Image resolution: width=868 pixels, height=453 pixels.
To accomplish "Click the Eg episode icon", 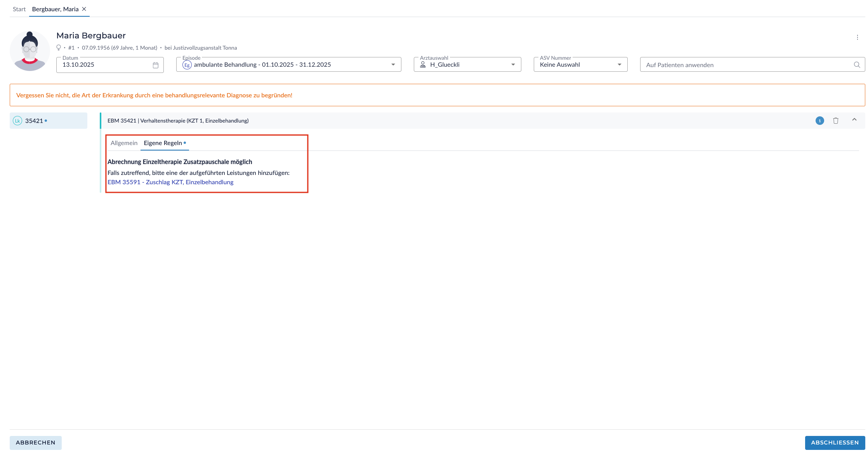I will click(x=187, y=65).
